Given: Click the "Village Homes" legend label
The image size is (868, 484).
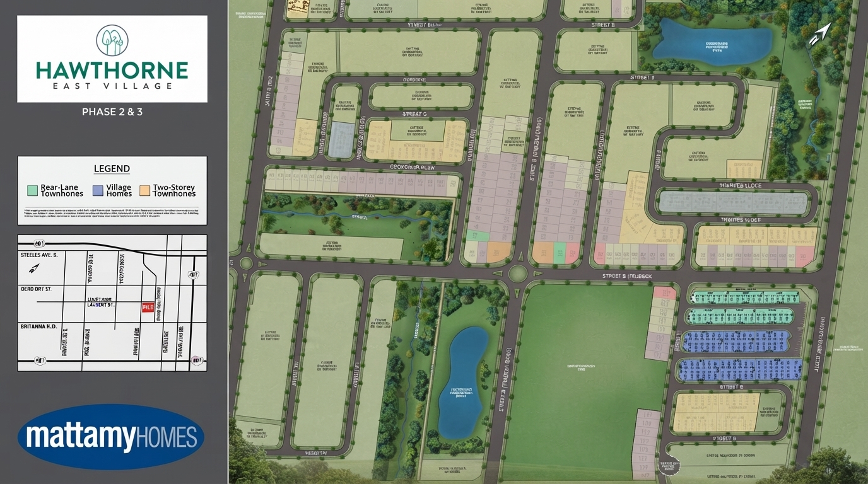Looking at the screenshot, I should (119, 190).
